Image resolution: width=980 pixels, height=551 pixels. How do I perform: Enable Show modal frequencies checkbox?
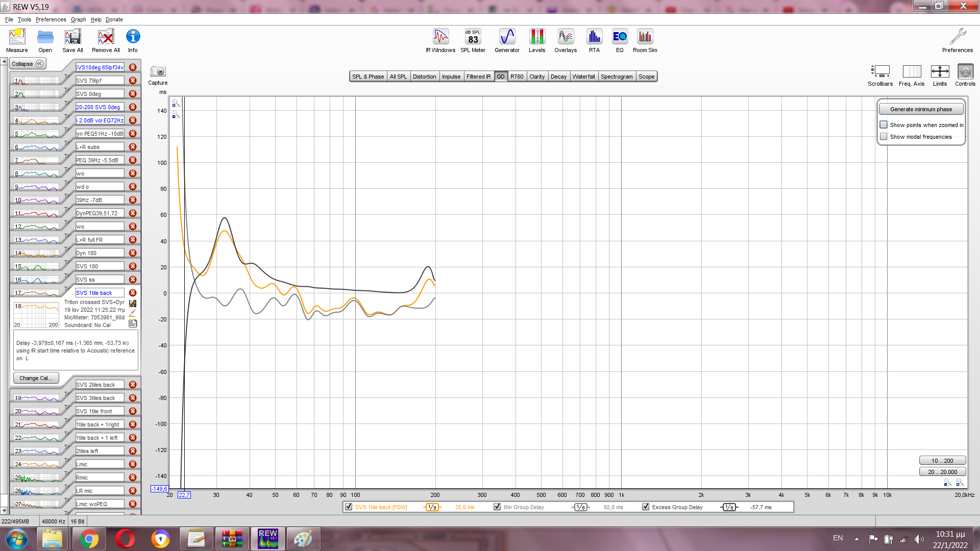tap(884, 137)
